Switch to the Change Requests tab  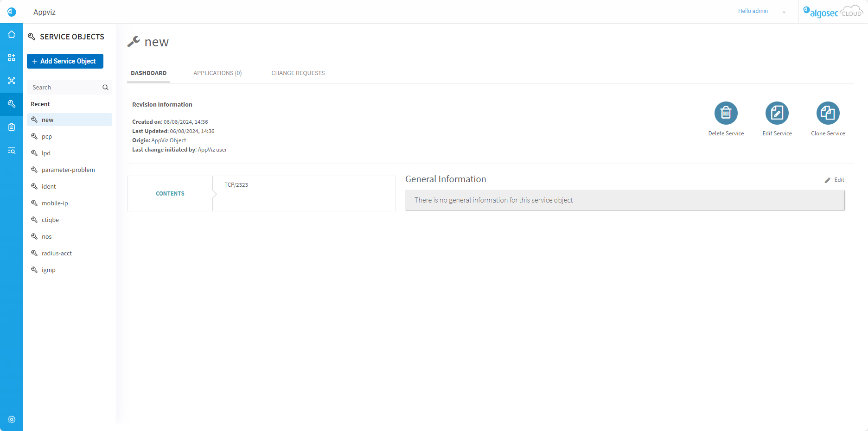[298, 73]
